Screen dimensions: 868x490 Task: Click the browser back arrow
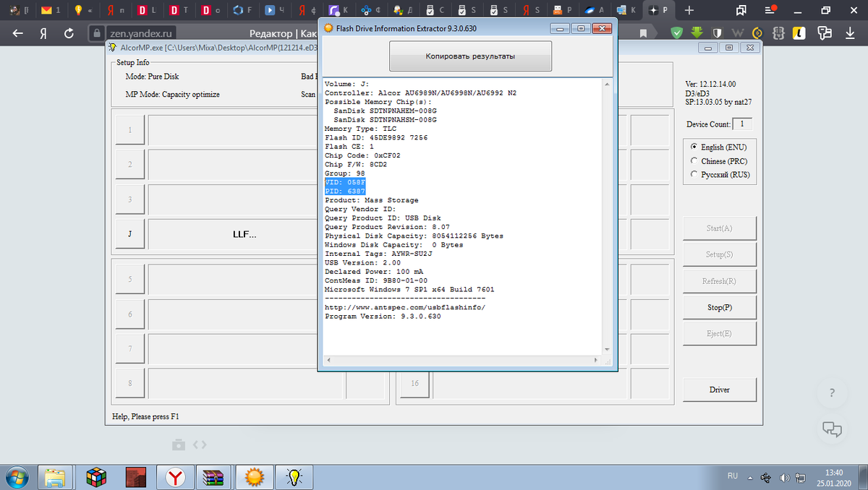pos(18,33)
